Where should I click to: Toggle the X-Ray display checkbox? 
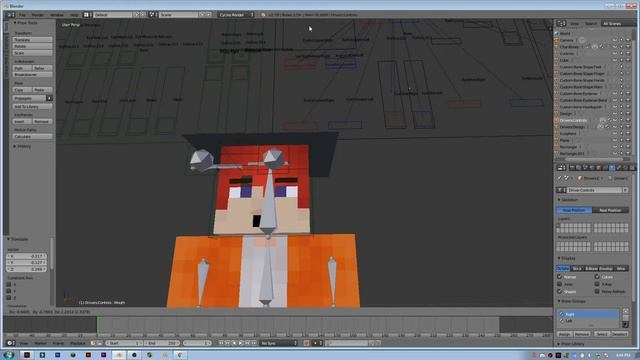(x=597, y=284)
